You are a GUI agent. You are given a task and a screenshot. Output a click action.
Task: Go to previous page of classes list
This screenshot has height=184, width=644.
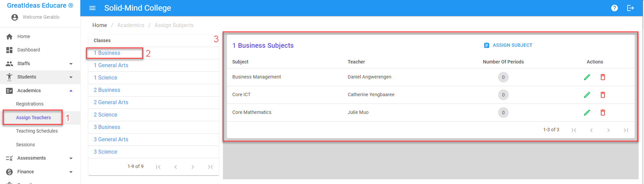(176, 167)
